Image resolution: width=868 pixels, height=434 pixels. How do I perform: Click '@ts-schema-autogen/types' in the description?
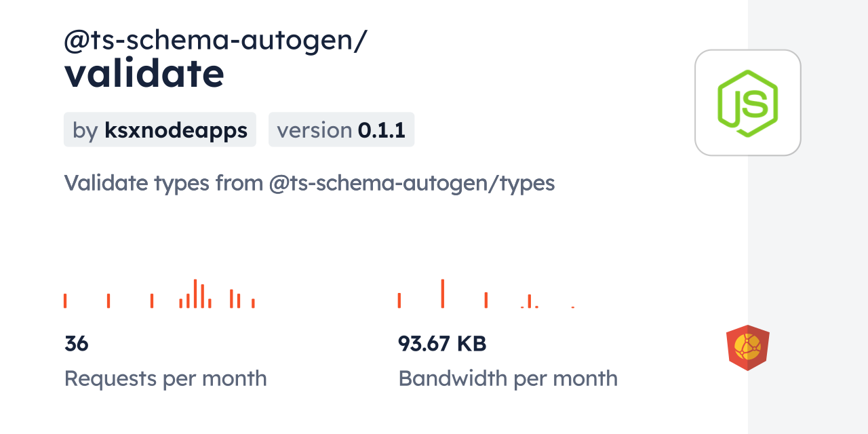[x=412, y=183]
